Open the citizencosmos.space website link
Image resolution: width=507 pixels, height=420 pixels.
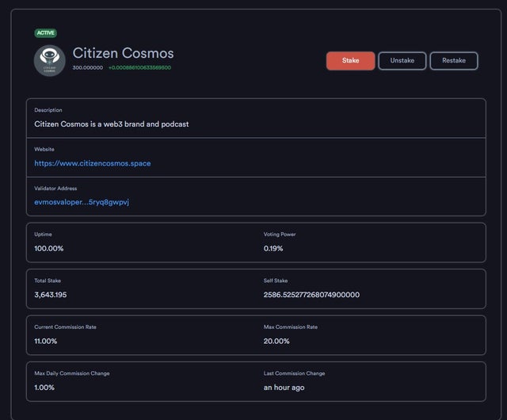(93, 163)
